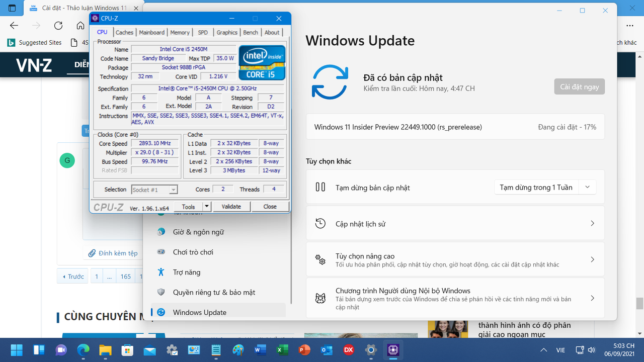Viewport: 644px width, 362px height.
Task: Click the VIE language indicator
Action: 560,350
